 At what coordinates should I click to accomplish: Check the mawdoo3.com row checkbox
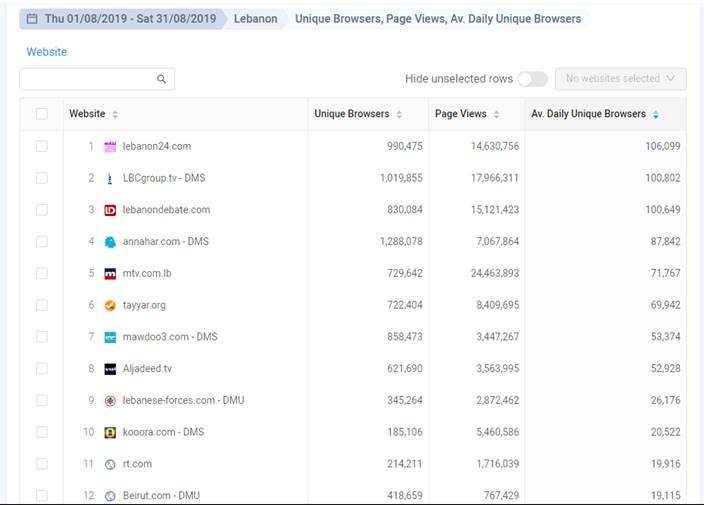pos(42,337)
